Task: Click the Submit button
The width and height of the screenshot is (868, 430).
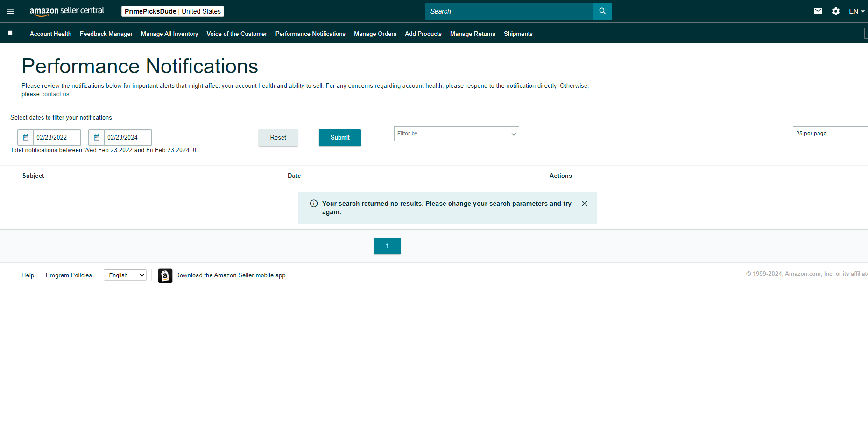Action: 340,138
